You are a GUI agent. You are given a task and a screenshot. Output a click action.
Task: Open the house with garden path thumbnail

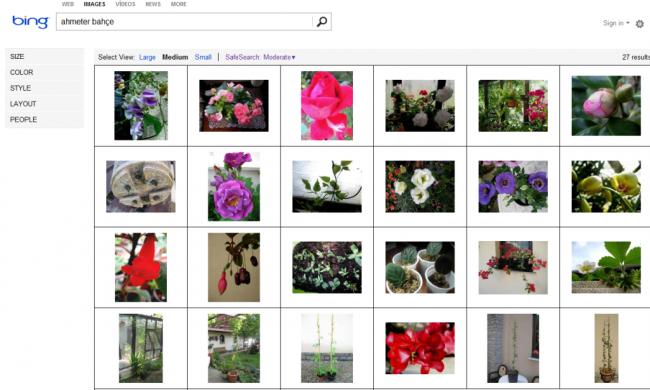[x=234, y=348]
